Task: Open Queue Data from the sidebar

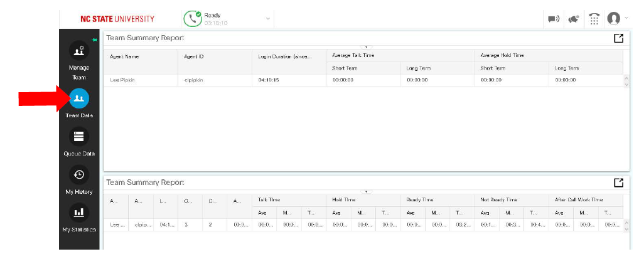Action: (79, 137)
